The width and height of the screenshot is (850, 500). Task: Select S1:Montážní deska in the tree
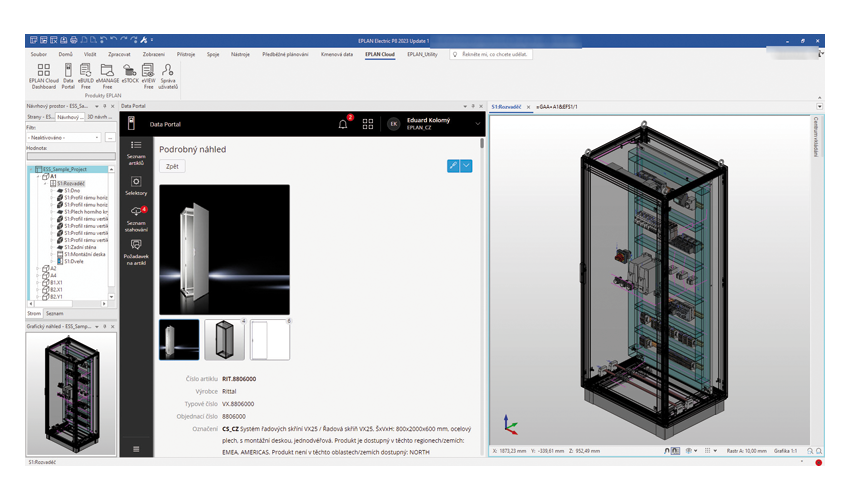[x=85, y=254]
